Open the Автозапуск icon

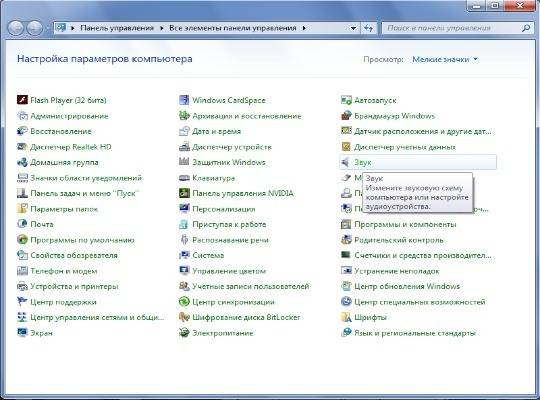coord(346,100)
